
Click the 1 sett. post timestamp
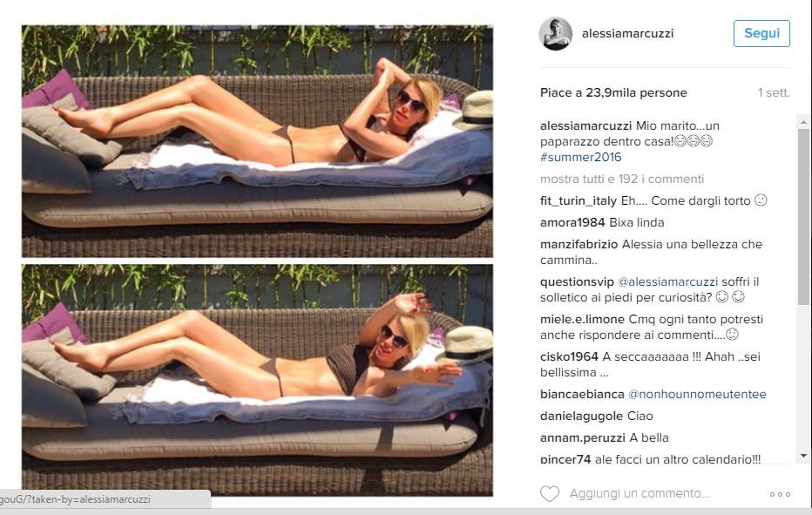[774, 92]
